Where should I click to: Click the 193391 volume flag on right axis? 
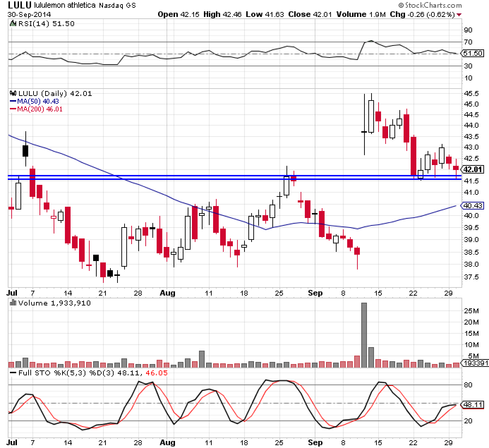[476, 363]
